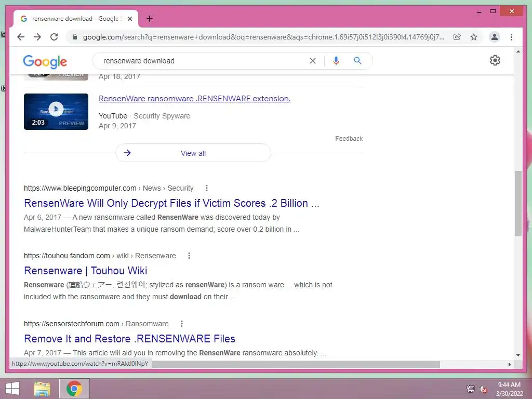Click the vertical scrollbar thumb
The image size is (532, 399).
point(518,203)
